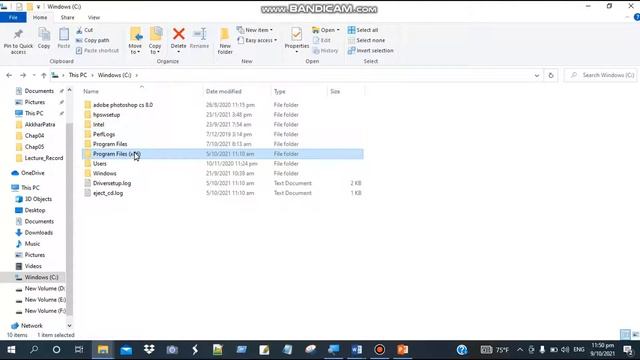Image resolution: width=640 pixels, height=360 pixels.
Task: Click the Search Windows (C:) field
Action: (x=601, y=76)
